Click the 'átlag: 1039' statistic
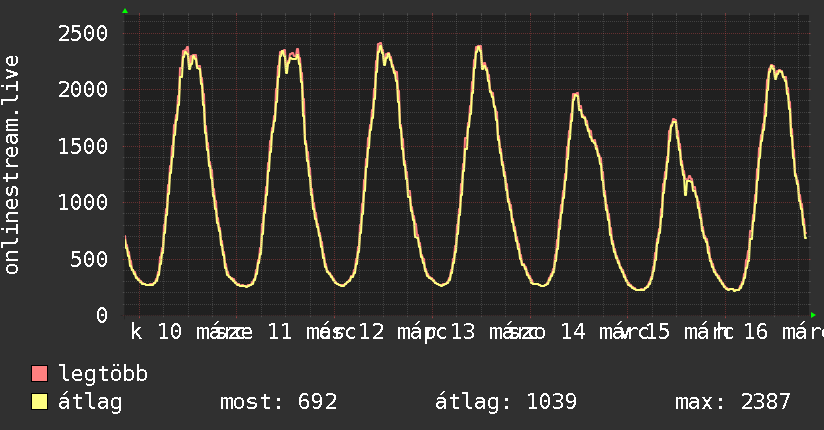This screenshot has height=430, width=824. (x=506, y=402)
